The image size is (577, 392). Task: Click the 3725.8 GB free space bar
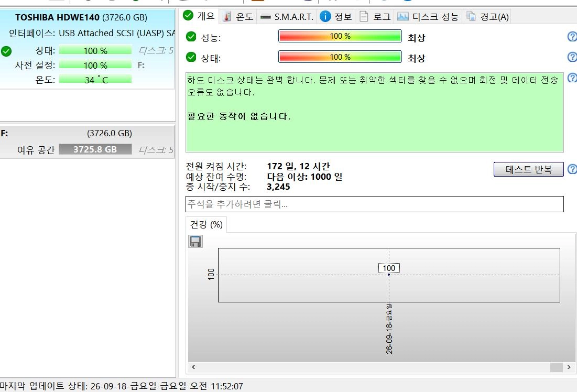95,149
